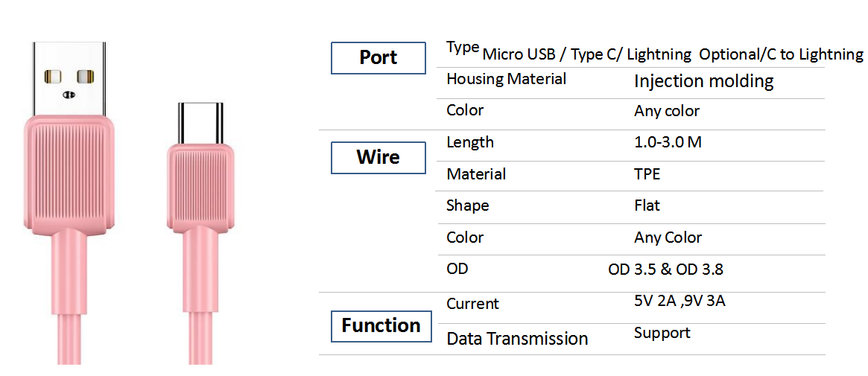
Task: Click the Support value text
Action: coord(662,334)
